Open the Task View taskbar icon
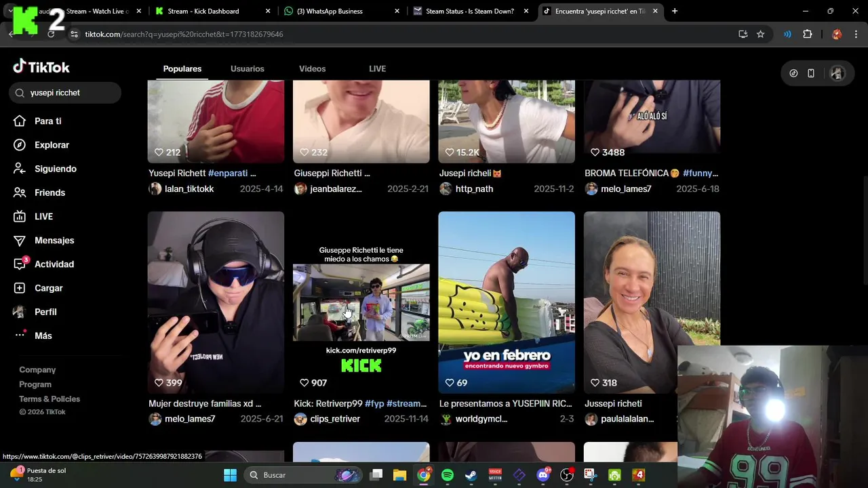 [376, 475]
